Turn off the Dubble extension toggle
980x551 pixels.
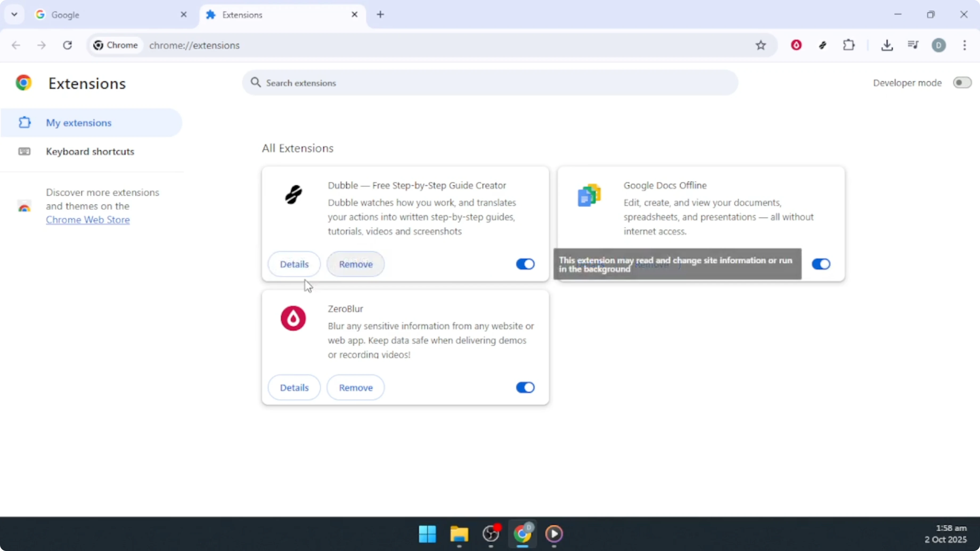click(x=525, y=264)
